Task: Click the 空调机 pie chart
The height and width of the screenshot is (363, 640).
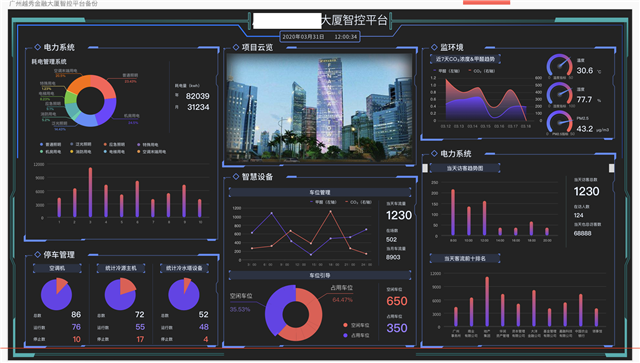Action: (56, 294)
